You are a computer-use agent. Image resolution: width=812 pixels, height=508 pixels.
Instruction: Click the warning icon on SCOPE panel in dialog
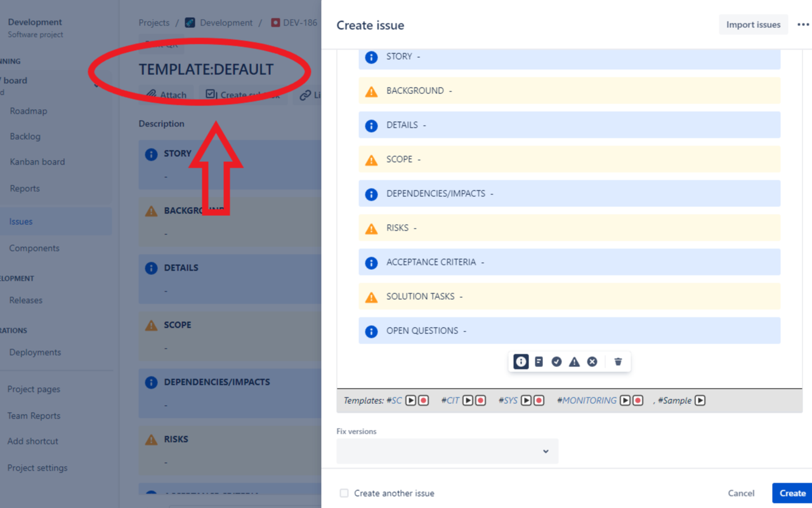click(x=372, y=160)
